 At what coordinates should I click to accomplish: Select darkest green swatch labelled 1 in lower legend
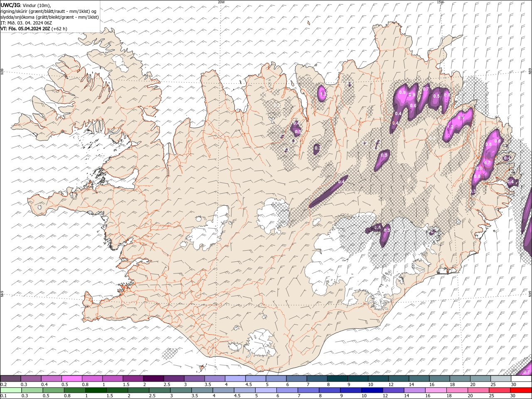point(96,390)
